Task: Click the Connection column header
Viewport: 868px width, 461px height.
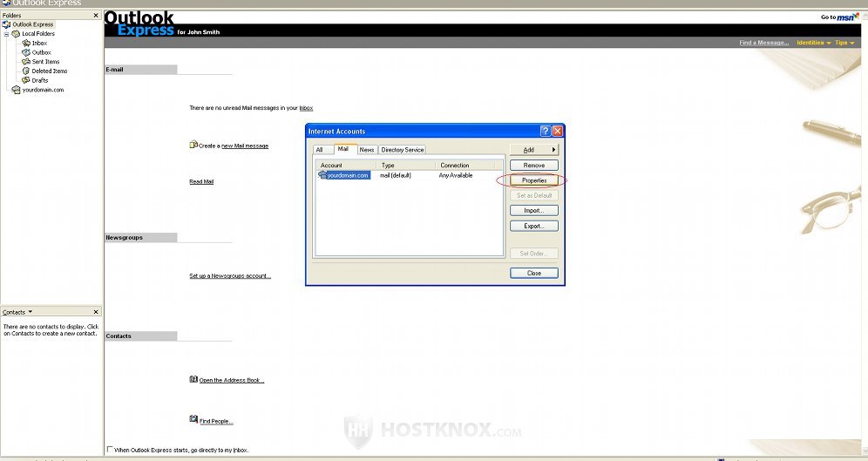Action: point(465,165)
